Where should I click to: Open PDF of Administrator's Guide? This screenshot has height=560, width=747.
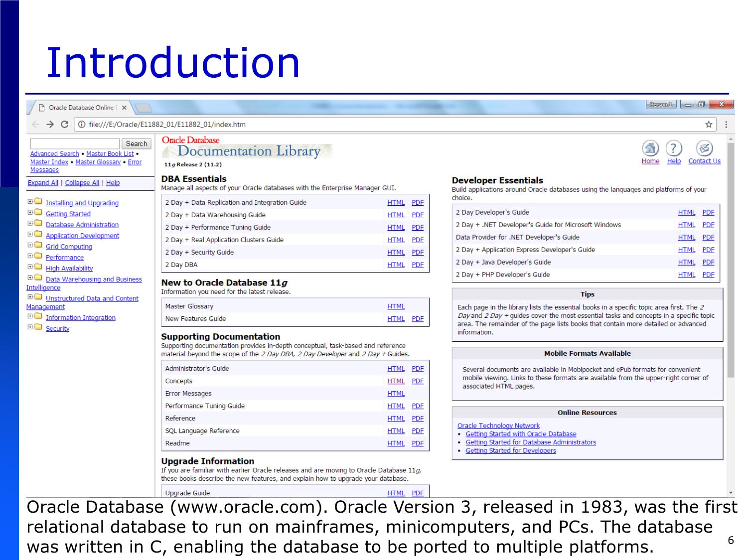[418, 369]
